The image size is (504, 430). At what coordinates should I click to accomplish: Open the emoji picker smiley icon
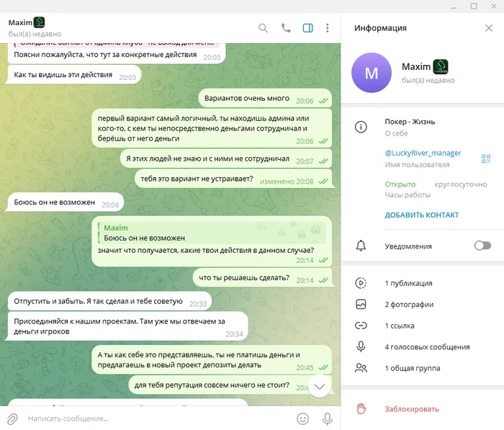pyautogui.click(x=302, y=418)
